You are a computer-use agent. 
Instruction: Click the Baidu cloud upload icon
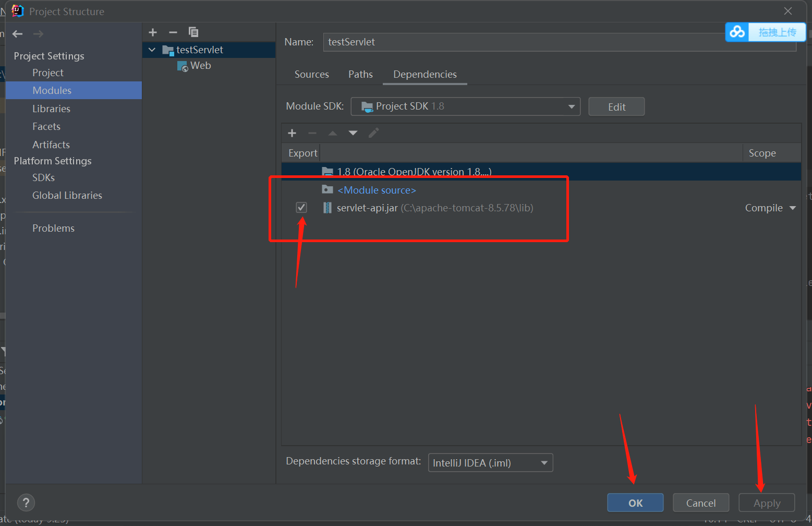[737, 32]
